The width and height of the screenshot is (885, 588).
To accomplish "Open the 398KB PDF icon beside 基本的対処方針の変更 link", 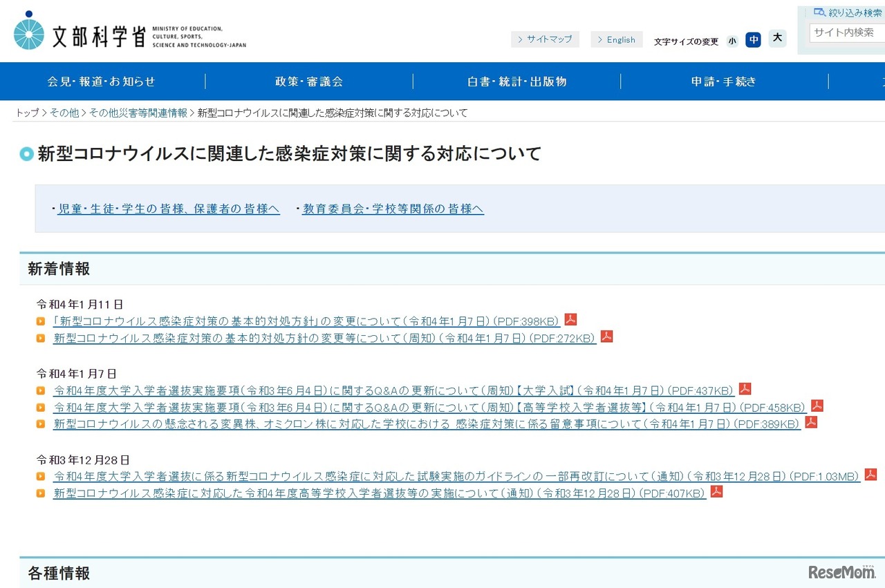I will point(570,319).
